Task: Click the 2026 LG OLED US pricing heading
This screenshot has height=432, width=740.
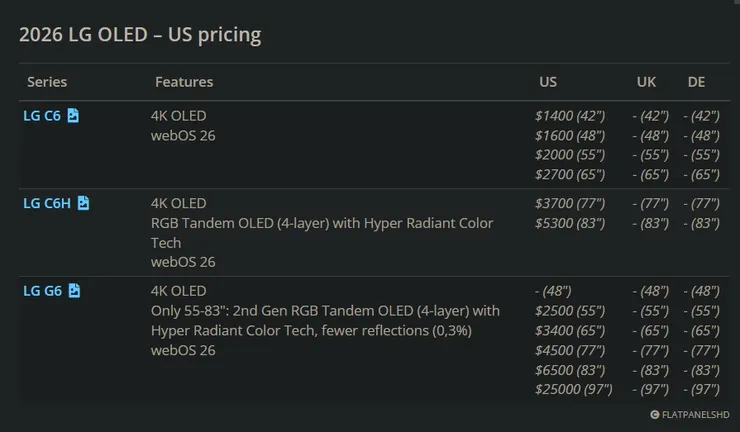Action: [140, 34]
